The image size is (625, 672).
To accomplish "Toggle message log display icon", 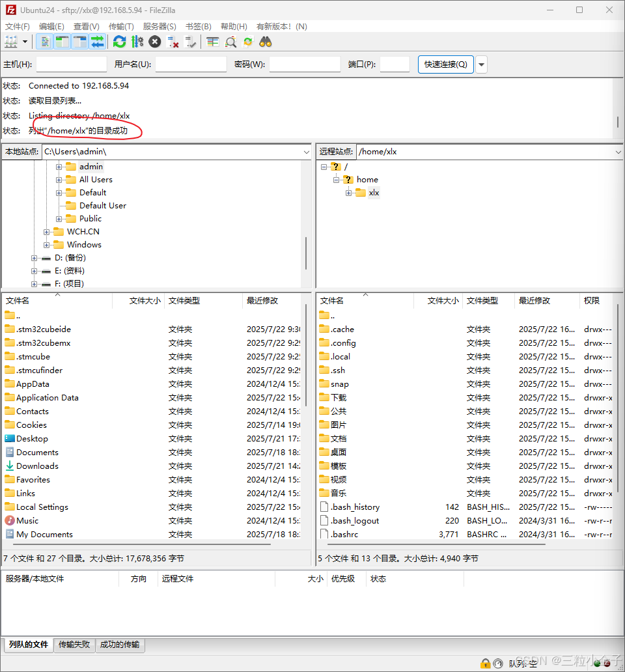I will click(45, 42).
